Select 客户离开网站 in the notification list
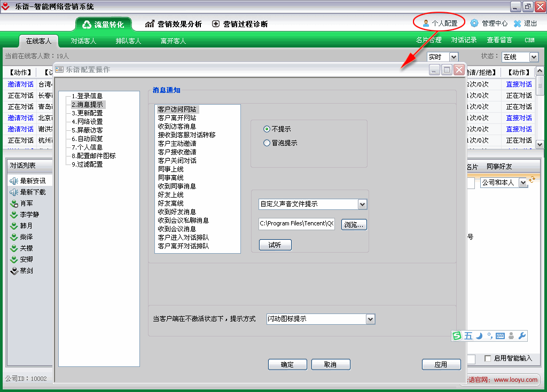 pyautogui.click(x=177, y=118)
